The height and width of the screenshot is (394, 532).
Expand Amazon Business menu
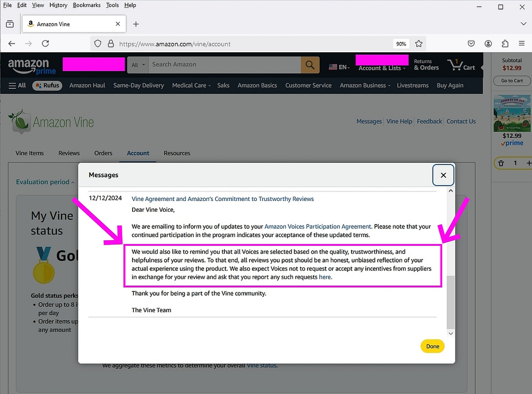(x=365, y=85)
